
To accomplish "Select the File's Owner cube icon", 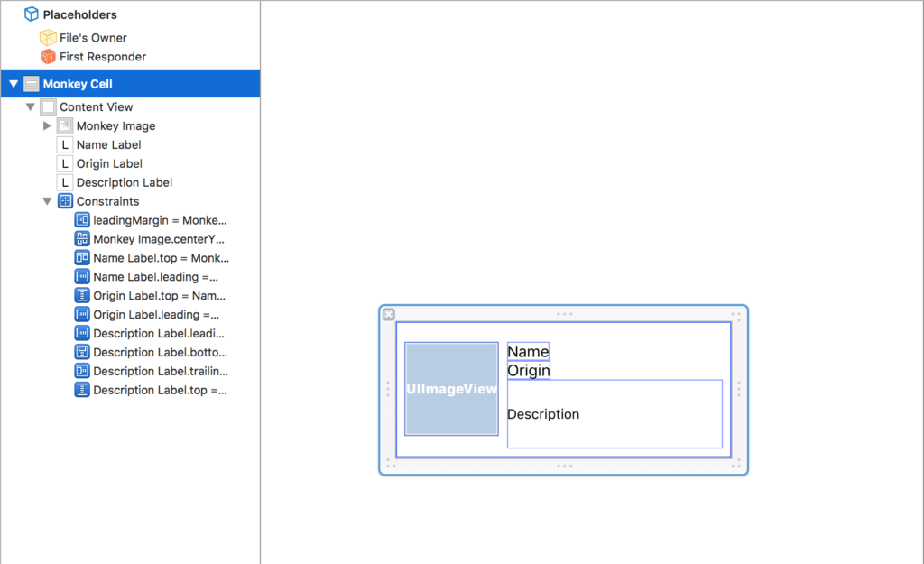I will pos(48,38).
